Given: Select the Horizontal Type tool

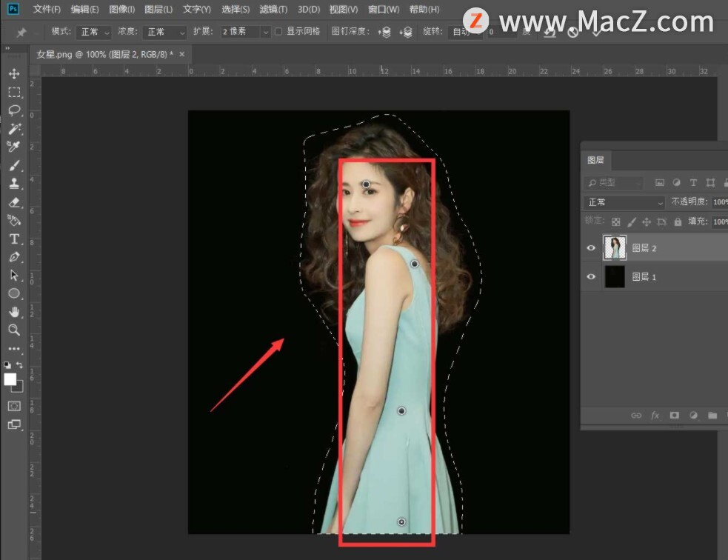Looking at the screenshot, I should pos(14,239).
